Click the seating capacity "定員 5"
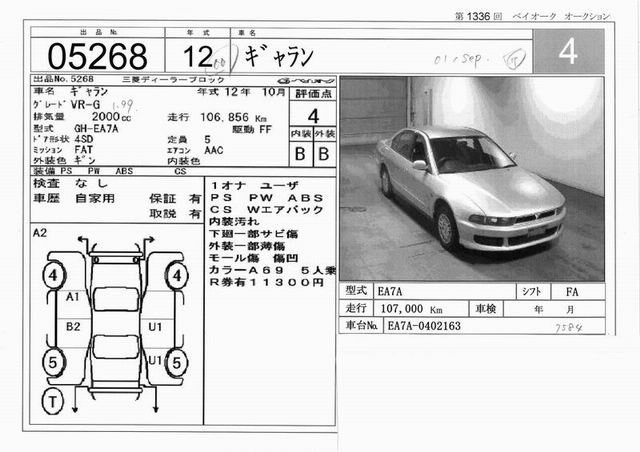 pos(189,140)
